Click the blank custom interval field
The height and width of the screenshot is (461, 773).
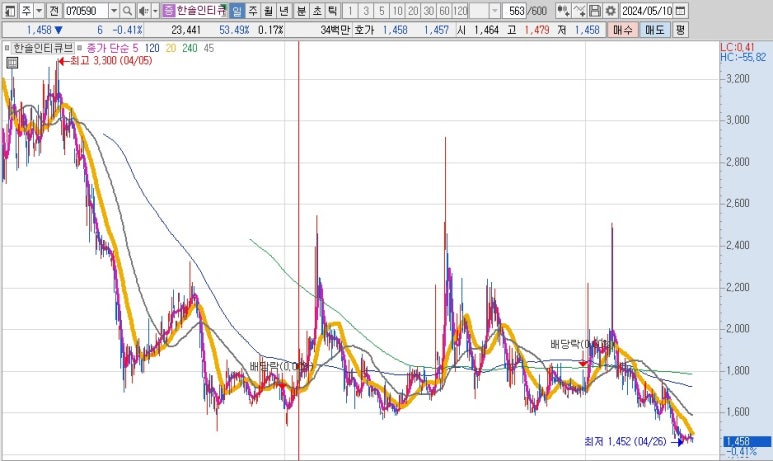[479, 10]
